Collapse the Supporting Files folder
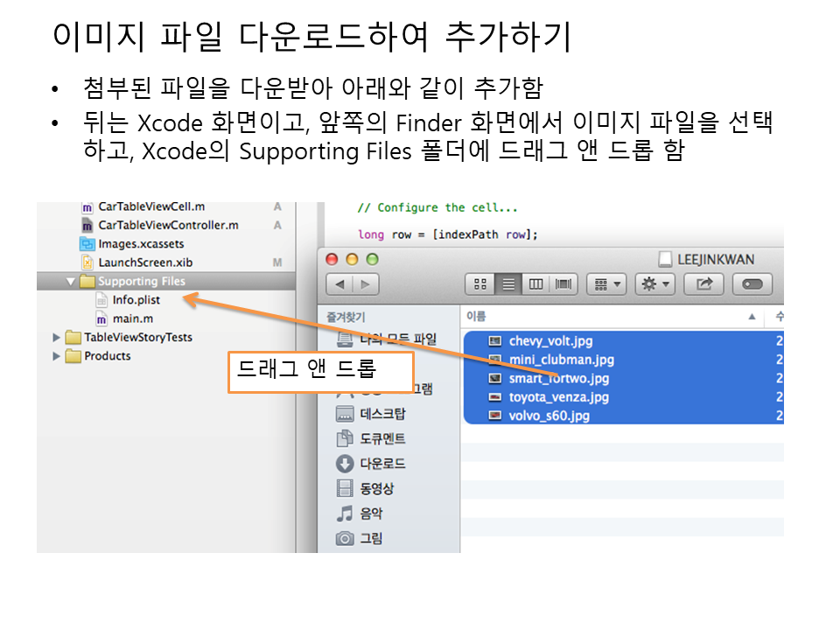Image resolution: width=840 pixels, height=630 pixels. [71, 282]
